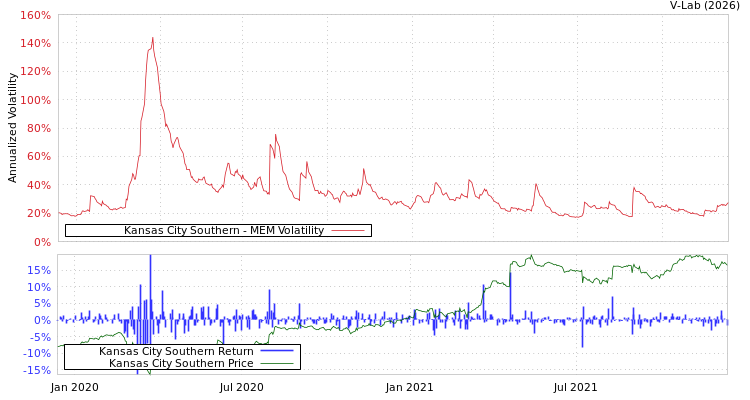
Task: Click the 80% label on volatility axis
Action: click(38, 129)
